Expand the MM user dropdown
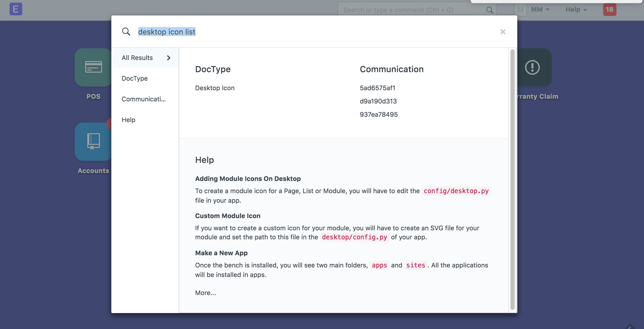The height and width of the screenshot is (329, 644). [x=540, y=10]
